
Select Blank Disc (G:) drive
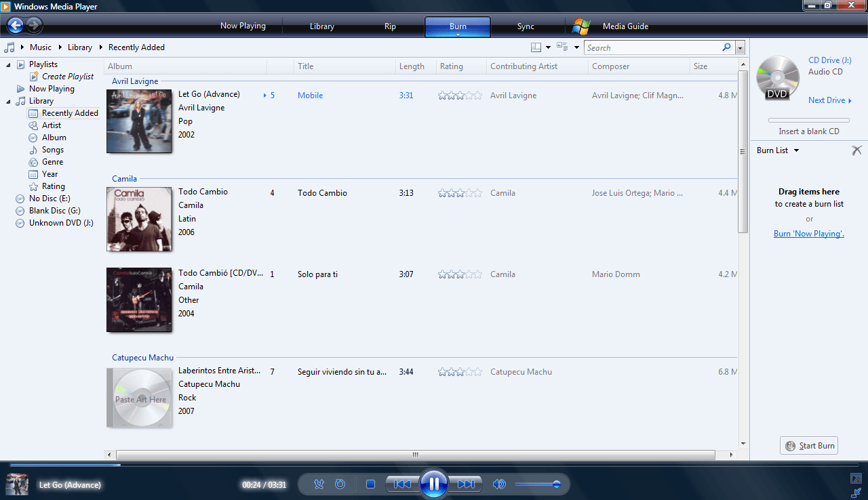coord(54,211)
